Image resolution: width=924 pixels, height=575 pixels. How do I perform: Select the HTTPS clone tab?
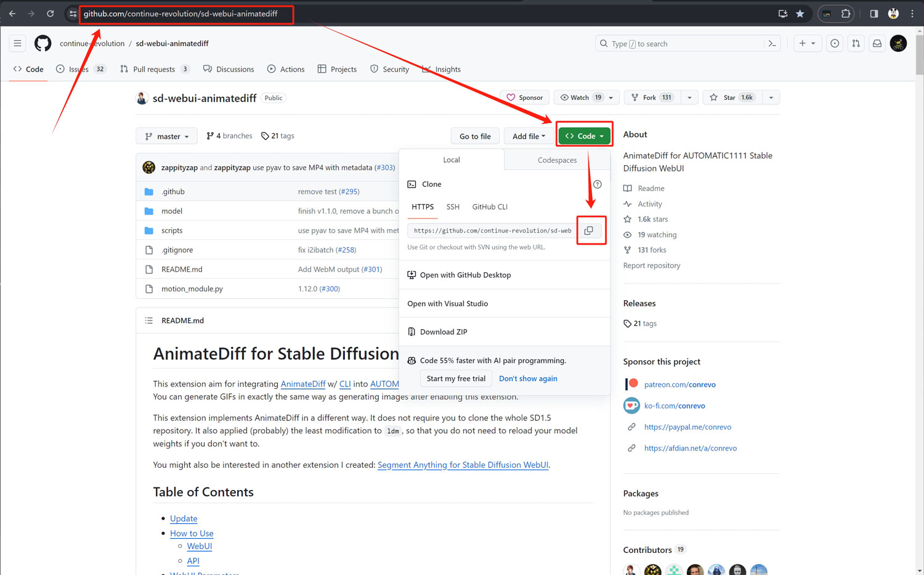423,207
